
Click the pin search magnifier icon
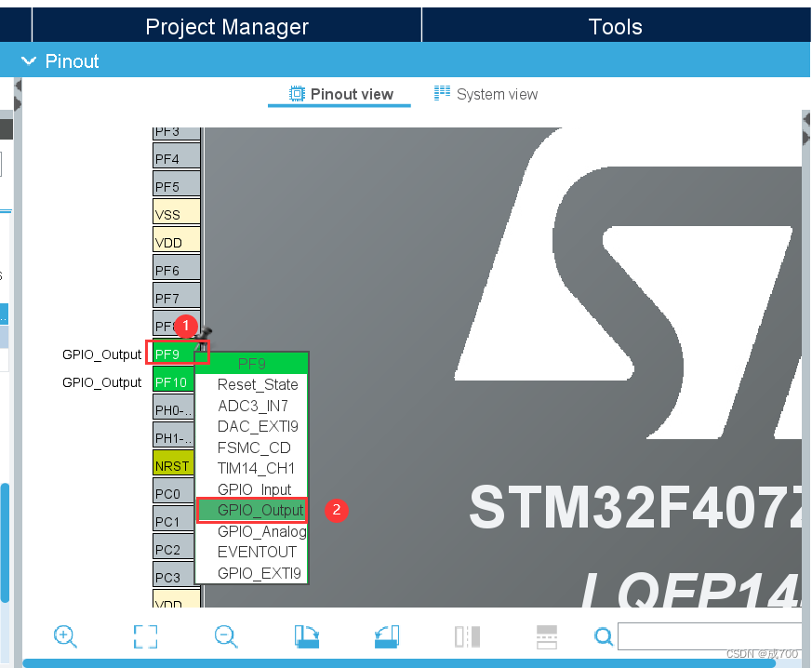tap(604, 636)
